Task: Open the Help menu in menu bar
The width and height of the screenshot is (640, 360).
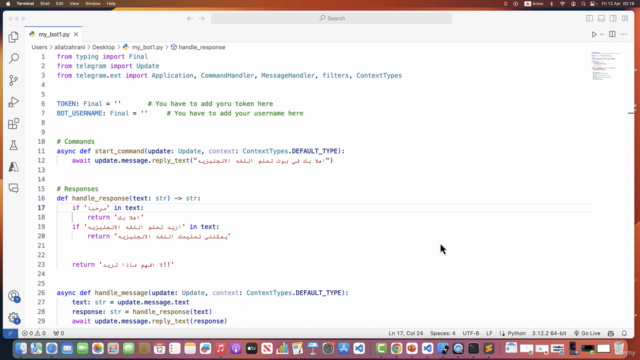Action: click(111, 4)
